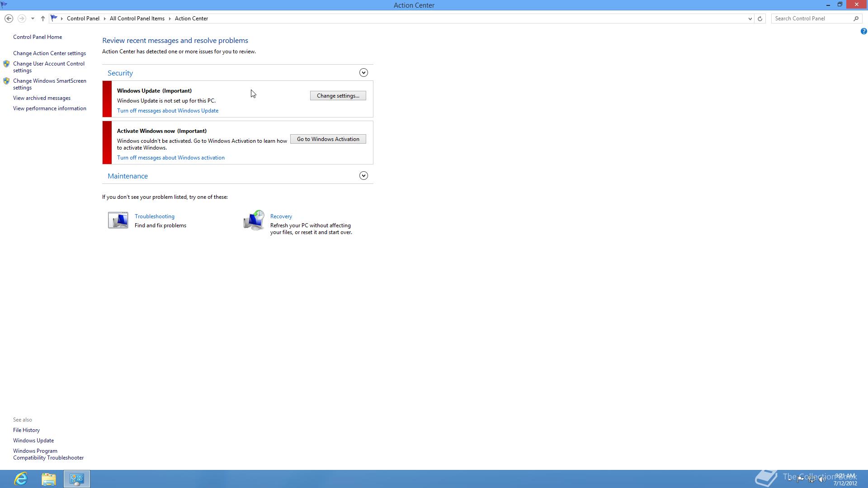Click the shield icon beside SmartScreen settings
868x488 pixels.
click(x=6, y=81)
